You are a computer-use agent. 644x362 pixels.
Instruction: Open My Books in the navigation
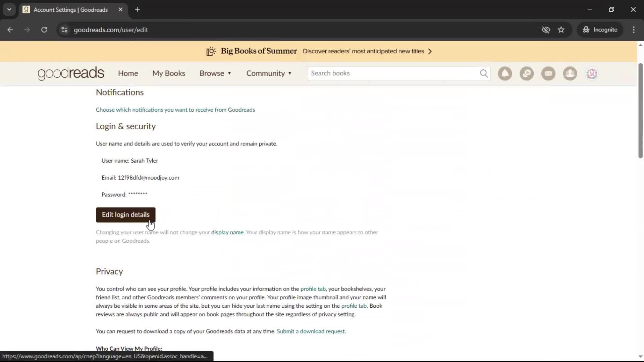pyautogui.click(x=169, y=73)
